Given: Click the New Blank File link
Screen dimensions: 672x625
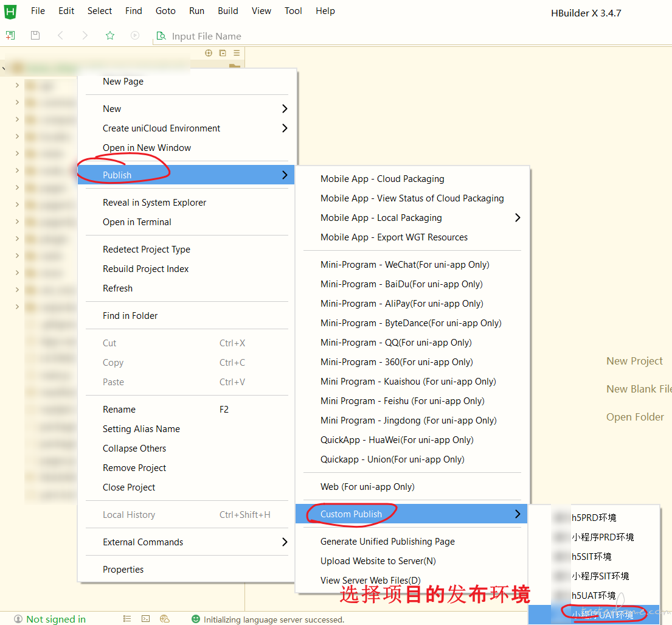Looking at the screenshot, I should [x=639, y=389].
